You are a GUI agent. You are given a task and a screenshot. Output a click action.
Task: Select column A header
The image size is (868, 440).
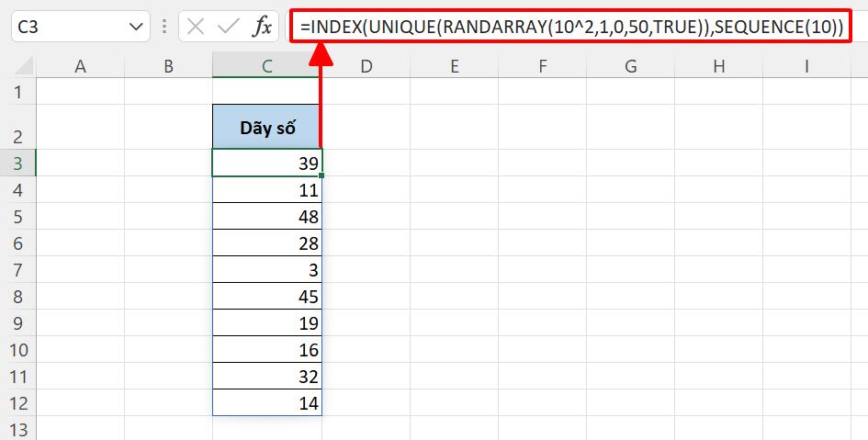(80, 66)
